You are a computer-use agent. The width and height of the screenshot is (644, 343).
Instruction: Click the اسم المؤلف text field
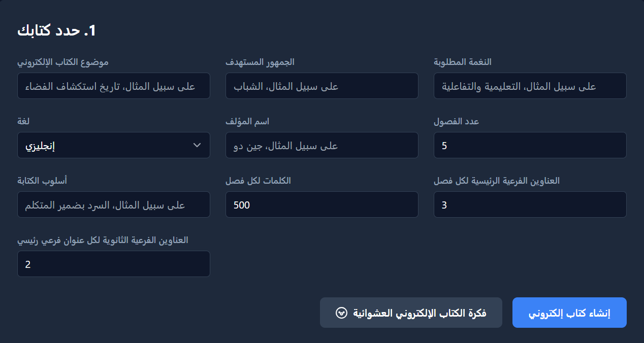click(321, 146)
